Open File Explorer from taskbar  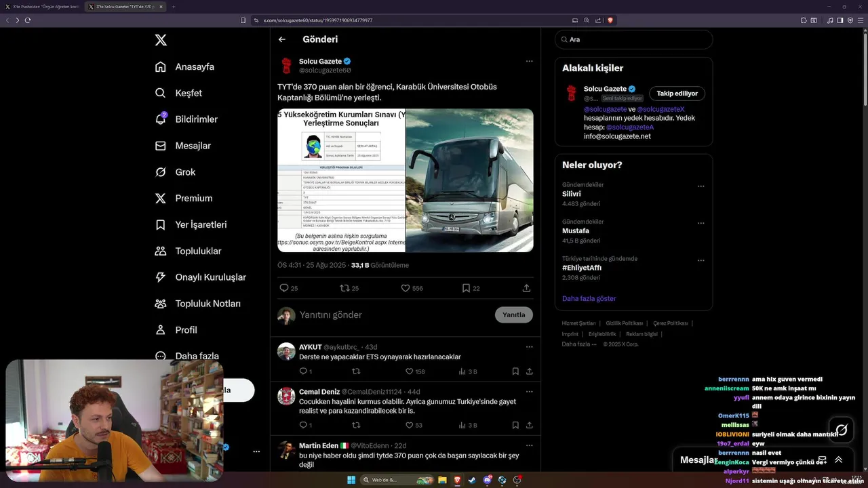[442, 480]
